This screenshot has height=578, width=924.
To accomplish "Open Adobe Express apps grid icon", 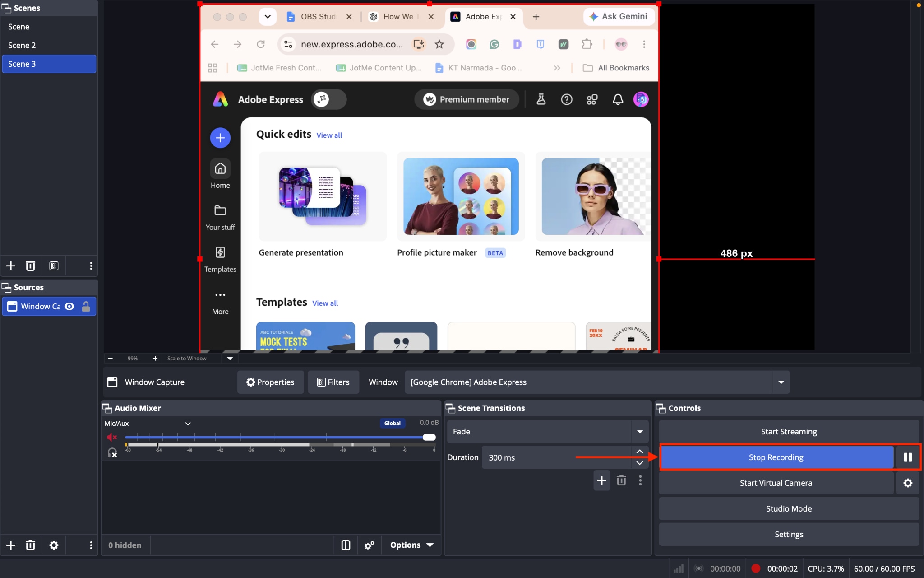I will click(592, 99).
